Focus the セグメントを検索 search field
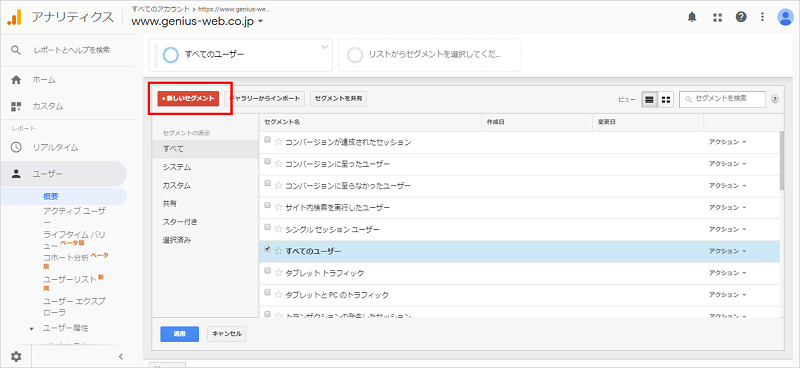 [722, 99]
